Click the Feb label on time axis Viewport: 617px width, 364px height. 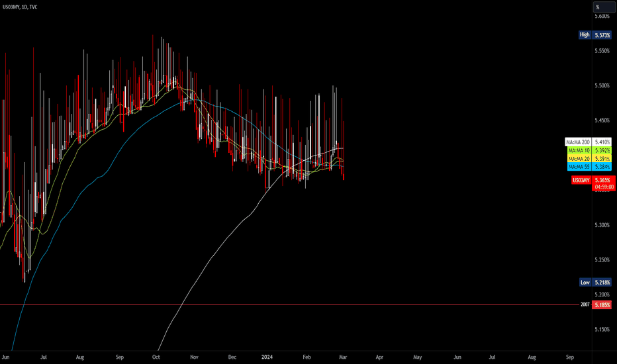pos(307,357)
